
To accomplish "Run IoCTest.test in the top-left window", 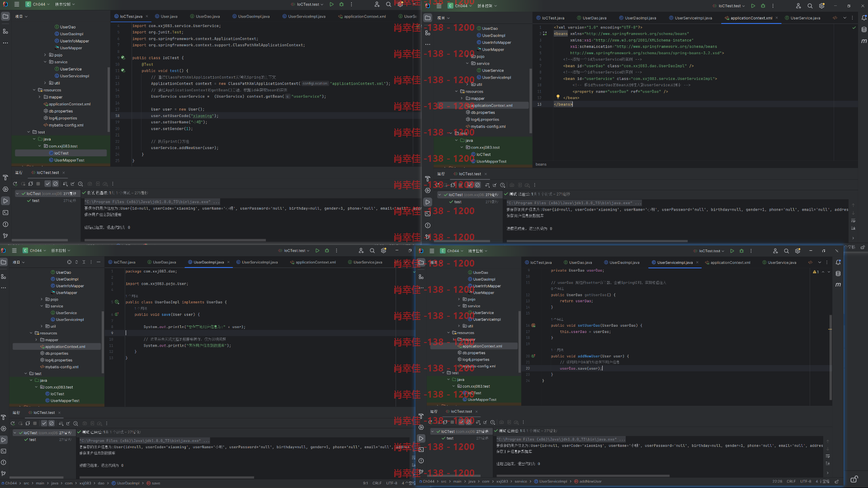I will point(331,5).
